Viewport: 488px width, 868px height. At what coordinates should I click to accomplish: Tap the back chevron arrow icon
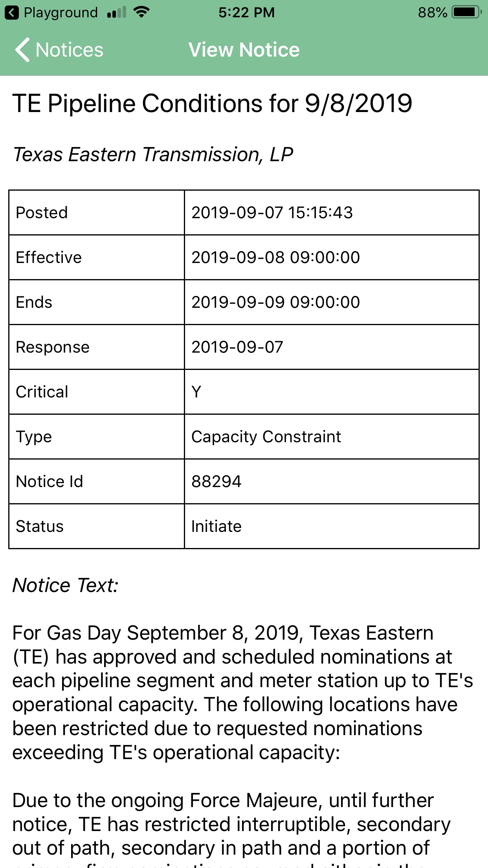(22, 50)
